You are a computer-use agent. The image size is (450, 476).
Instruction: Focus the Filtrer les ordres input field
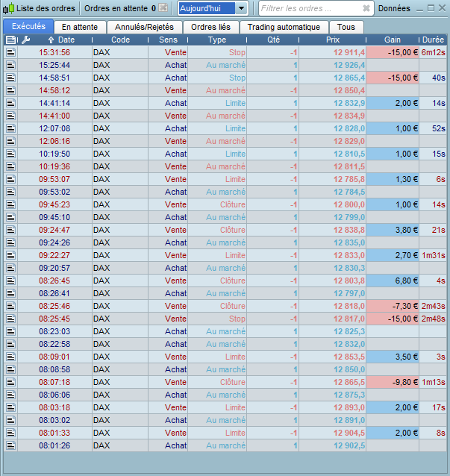pyautogui.click(x=311, y=8)
